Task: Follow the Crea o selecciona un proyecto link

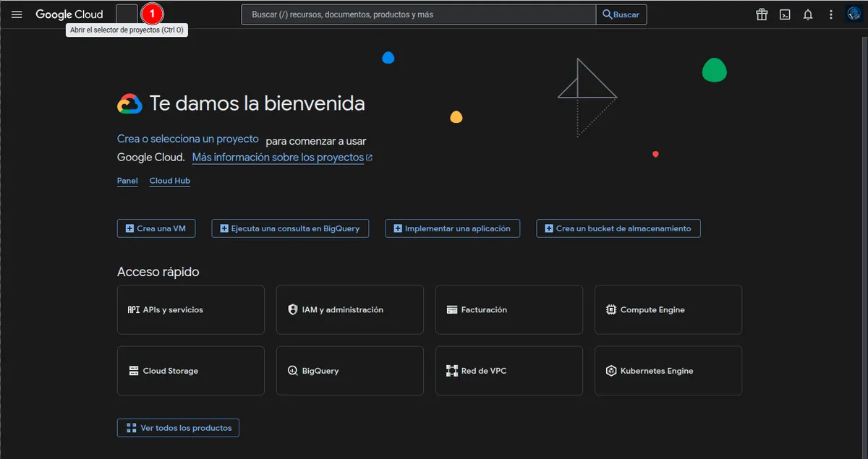Action: point(188,139)
